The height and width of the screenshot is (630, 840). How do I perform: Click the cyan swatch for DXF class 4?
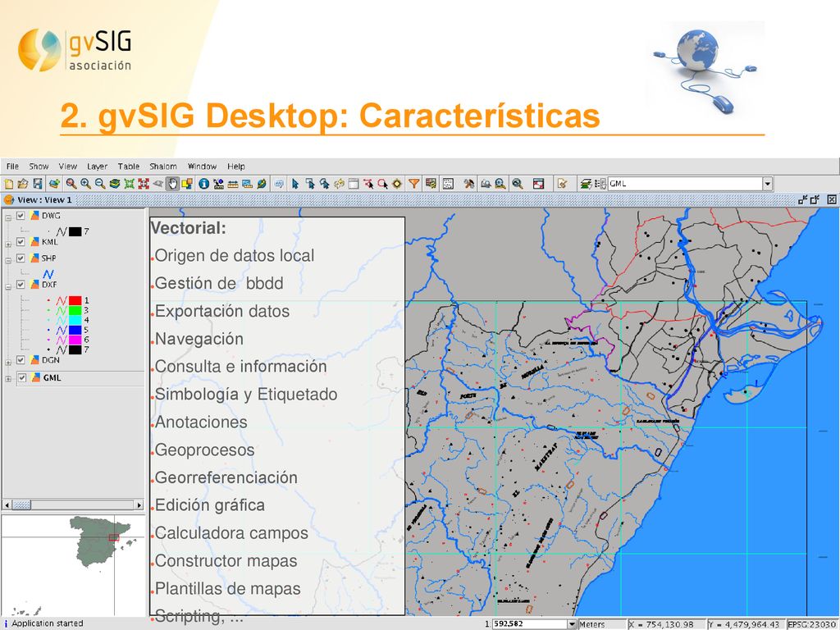(75, 320)
